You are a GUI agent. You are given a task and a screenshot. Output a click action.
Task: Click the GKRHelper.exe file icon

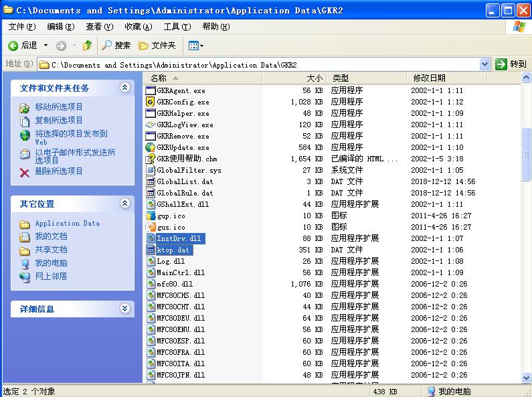pos(150,113)
